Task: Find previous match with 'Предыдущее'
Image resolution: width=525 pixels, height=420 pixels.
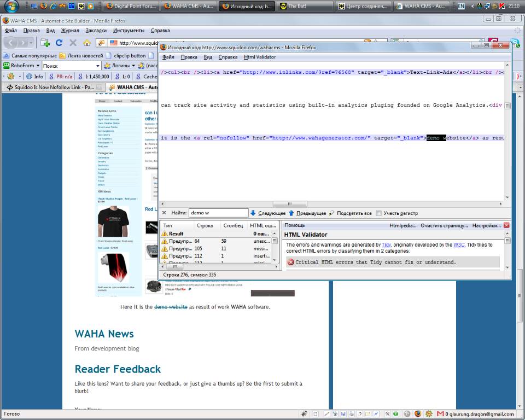Action: [x=307, y=213]
